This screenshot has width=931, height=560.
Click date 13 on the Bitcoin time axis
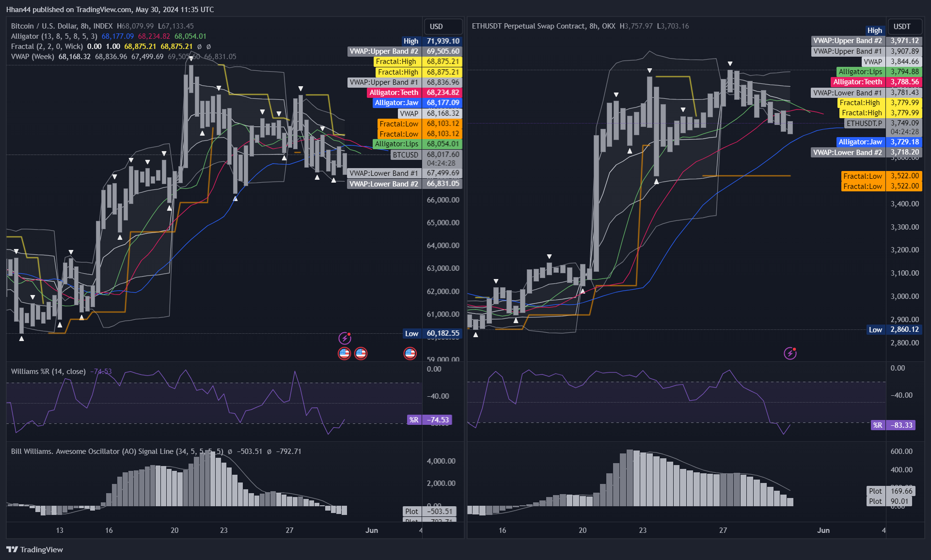[x=60, y=530]
